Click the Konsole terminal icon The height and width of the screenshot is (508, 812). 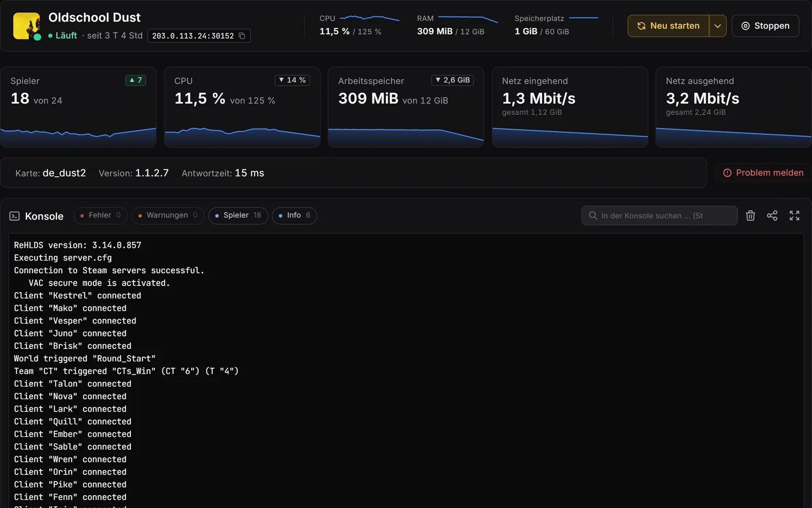[15, 216]
